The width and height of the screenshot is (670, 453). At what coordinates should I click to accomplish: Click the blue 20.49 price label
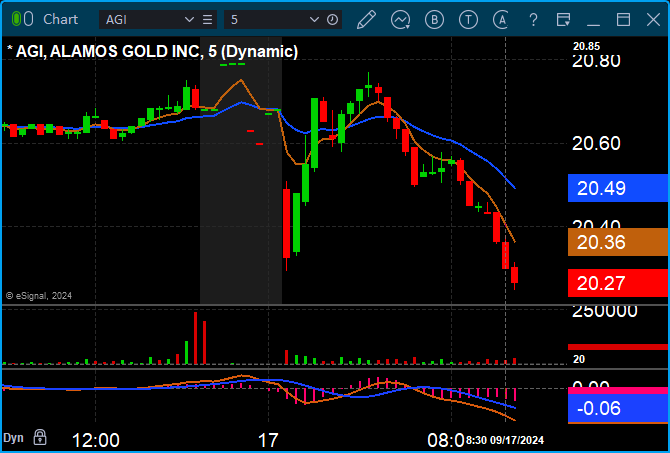tap(618, 188)
